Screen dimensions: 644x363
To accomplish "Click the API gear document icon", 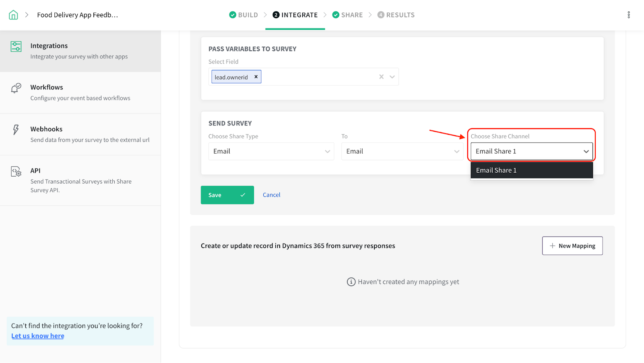I will pyautogui.click(x=16, y=171).
